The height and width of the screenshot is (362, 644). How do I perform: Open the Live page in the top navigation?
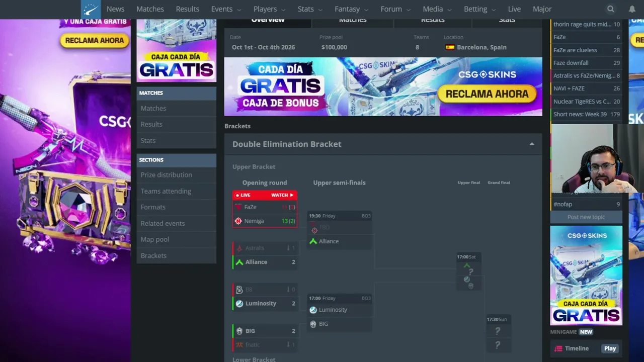[x=514, y=9]
